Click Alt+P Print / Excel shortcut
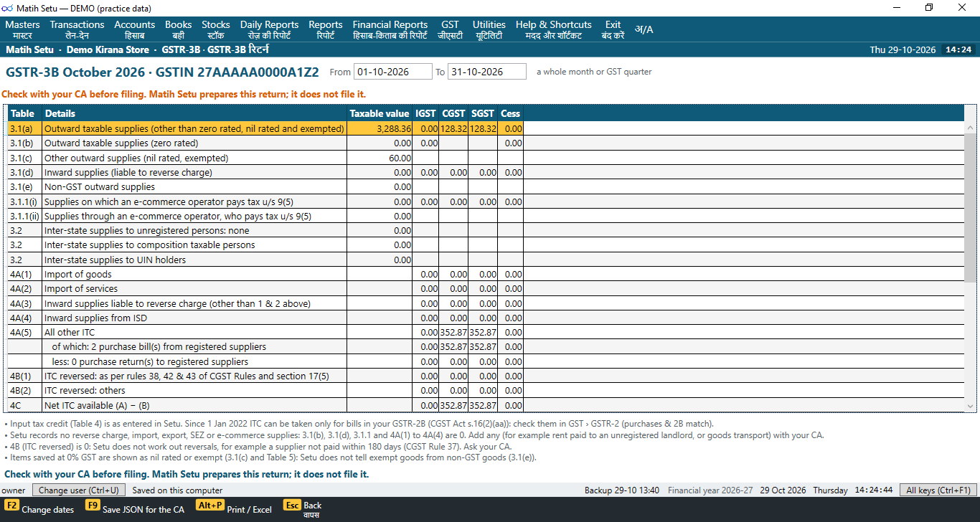 234,509
